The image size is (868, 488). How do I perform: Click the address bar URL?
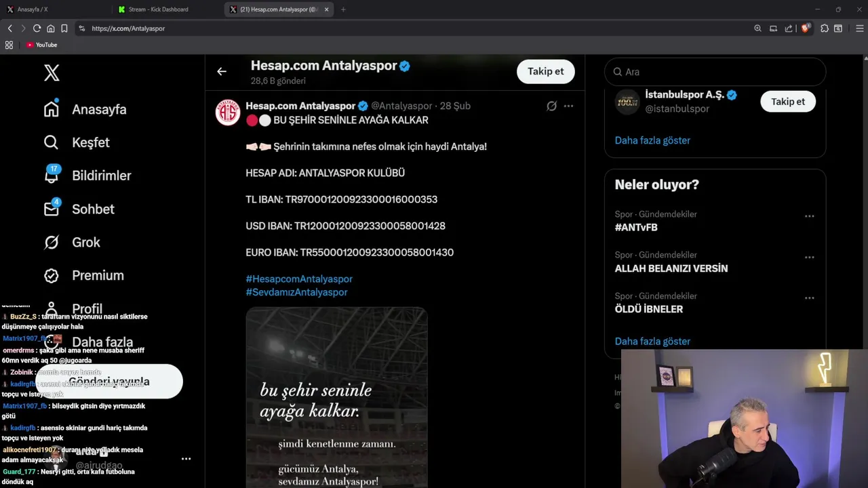pos(128,28)
